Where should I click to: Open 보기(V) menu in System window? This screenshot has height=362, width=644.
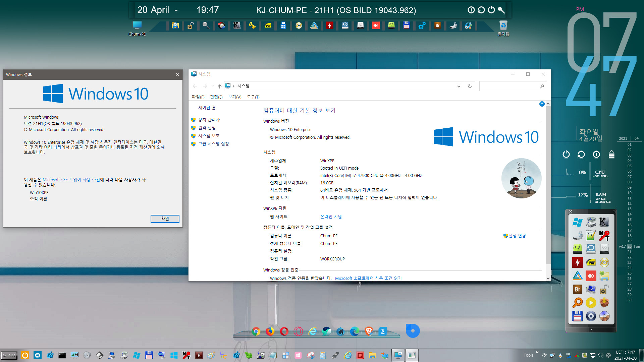[234, 97]
